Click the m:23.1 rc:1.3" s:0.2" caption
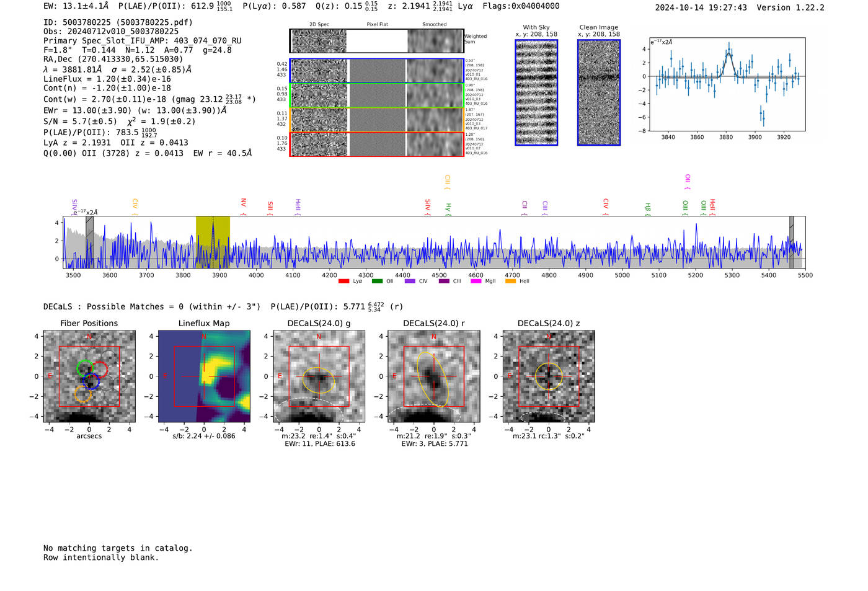Image resolution: width=868 pixels, height=591 pixels. [549, 436]
